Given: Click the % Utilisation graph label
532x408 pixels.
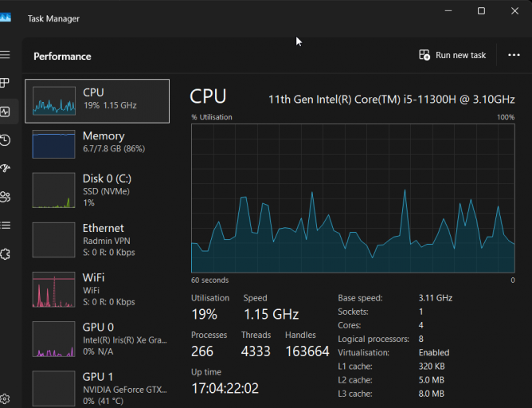Looking at the screenshot, I should 212,117.
